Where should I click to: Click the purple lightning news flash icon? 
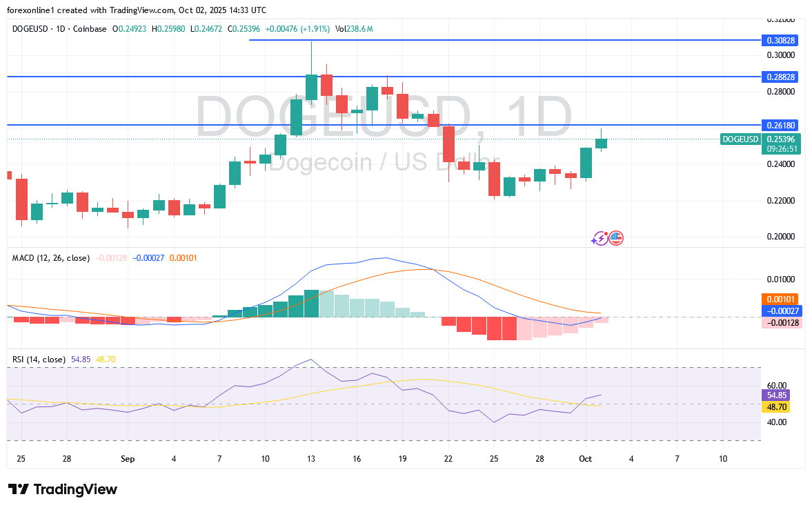coord(600,239)
